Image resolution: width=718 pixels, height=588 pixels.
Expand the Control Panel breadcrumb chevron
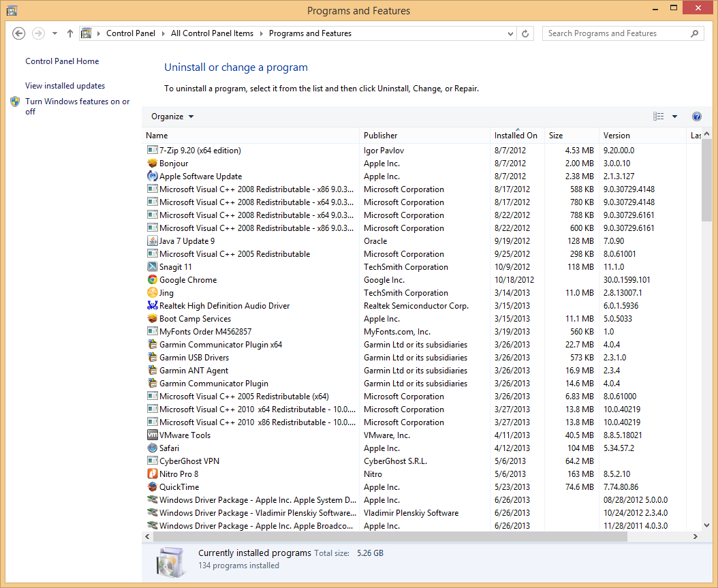point(163,33)
